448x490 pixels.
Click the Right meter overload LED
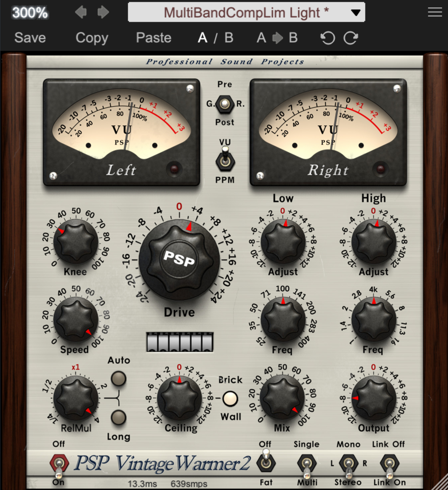[381, 169]
